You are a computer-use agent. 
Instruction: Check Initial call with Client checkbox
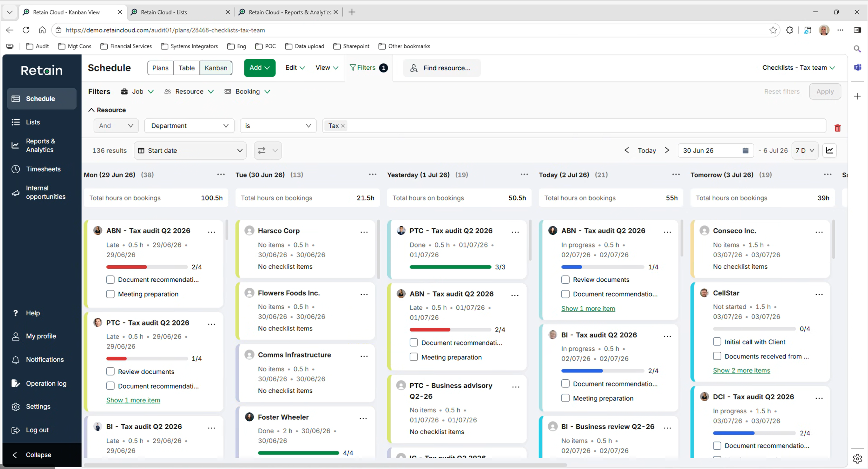(x=717, y=342)
